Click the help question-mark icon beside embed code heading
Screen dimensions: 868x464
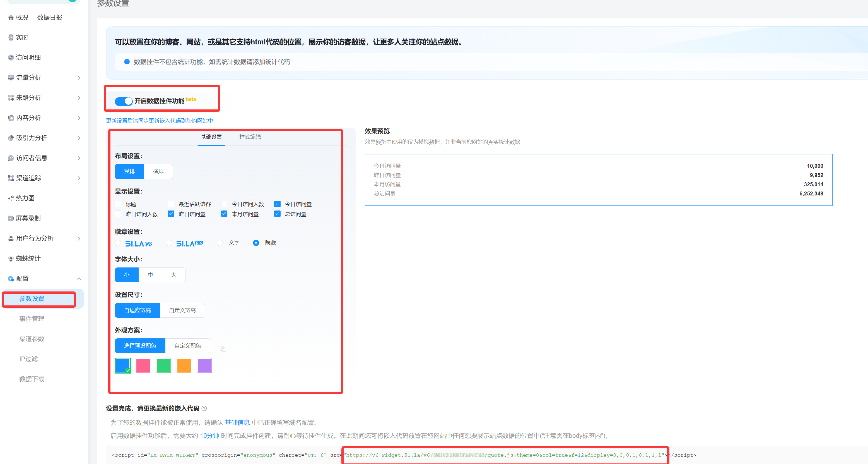pyautogui.click(x=204, y=408)
